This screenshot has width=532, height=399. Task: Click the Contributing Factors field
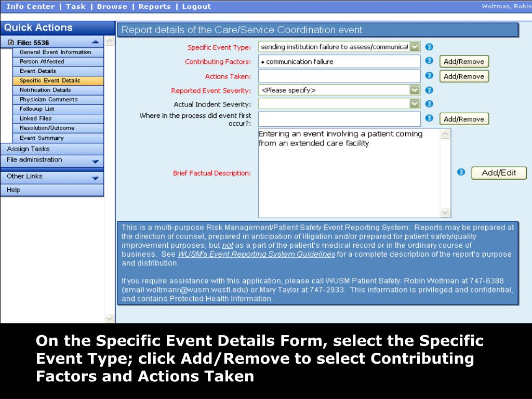tap(339, 61)
